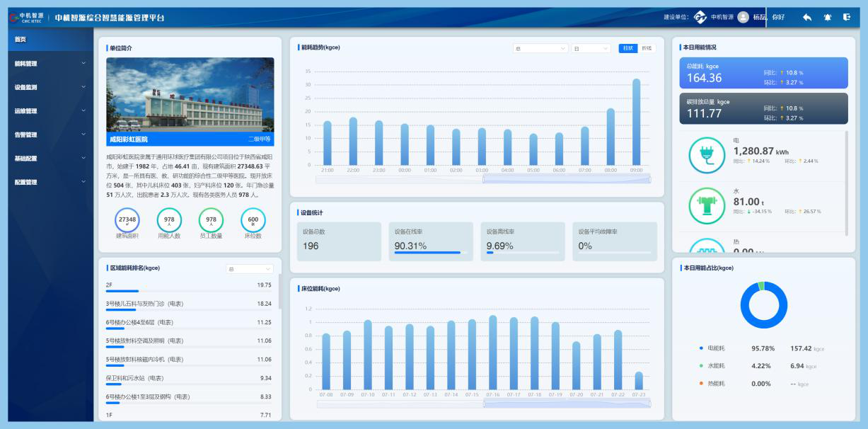Switch chart to 柱状 bar mode
This screenshot has height=429, width=868.
tap(627, 48)
